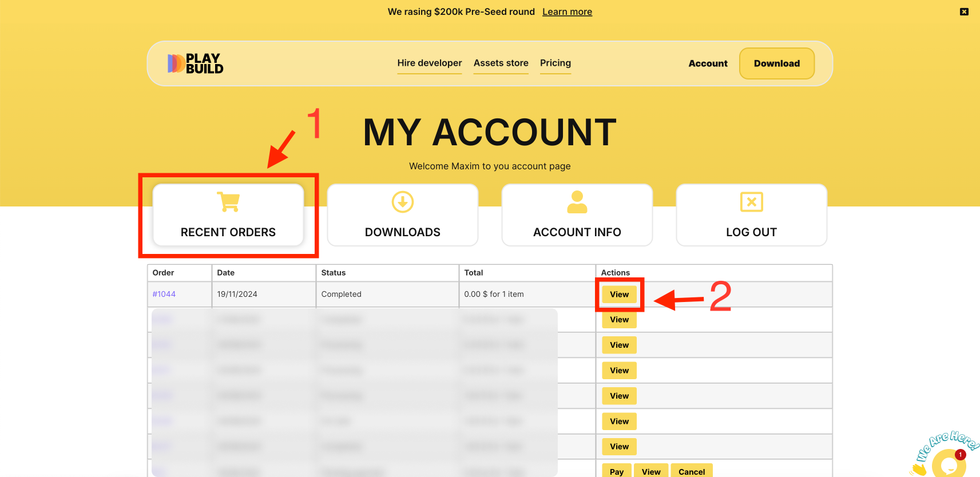
Task: Click the PlayBuild logo
Action: point(195,63)
